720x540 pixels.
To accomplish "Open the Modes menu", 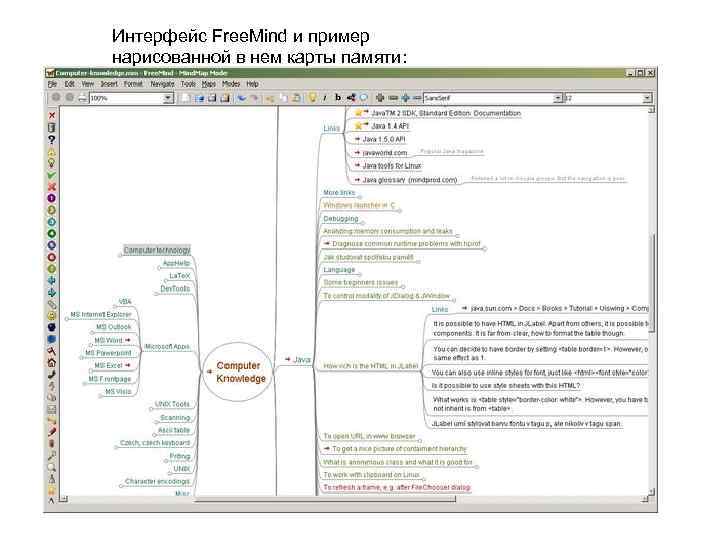I will [231, 84].
